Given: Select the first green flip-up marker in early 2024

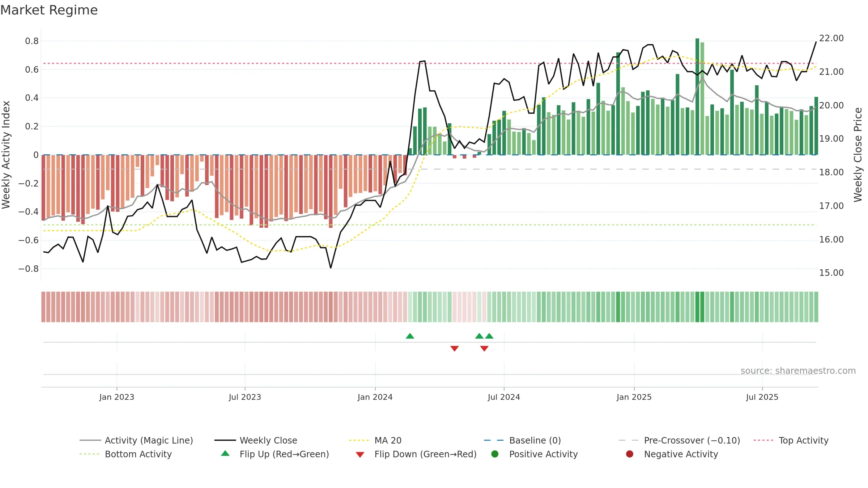Looking at the screenshot, I should click(x=410, y=336).
